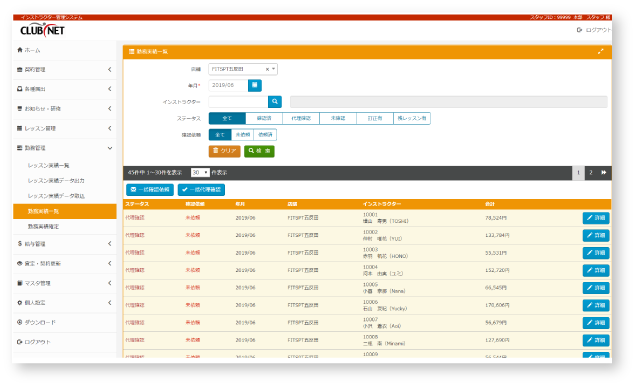Open 詳細 for instructor 10008
The width and height of the screenshot is (637, 387).
point(596,340)
